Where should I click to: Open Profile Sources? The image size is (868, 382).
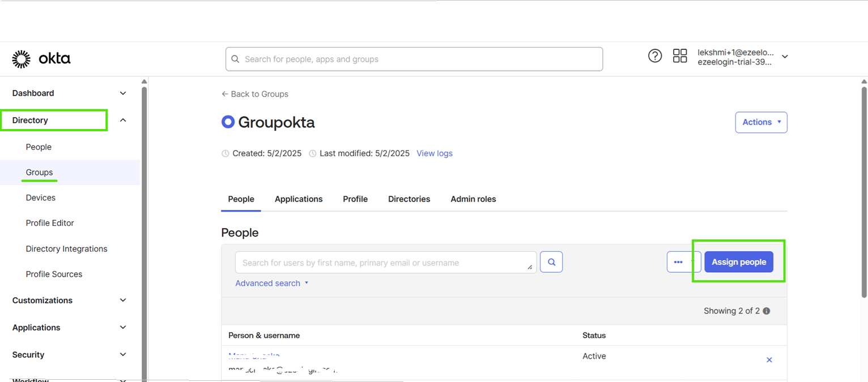pos(54,274)
